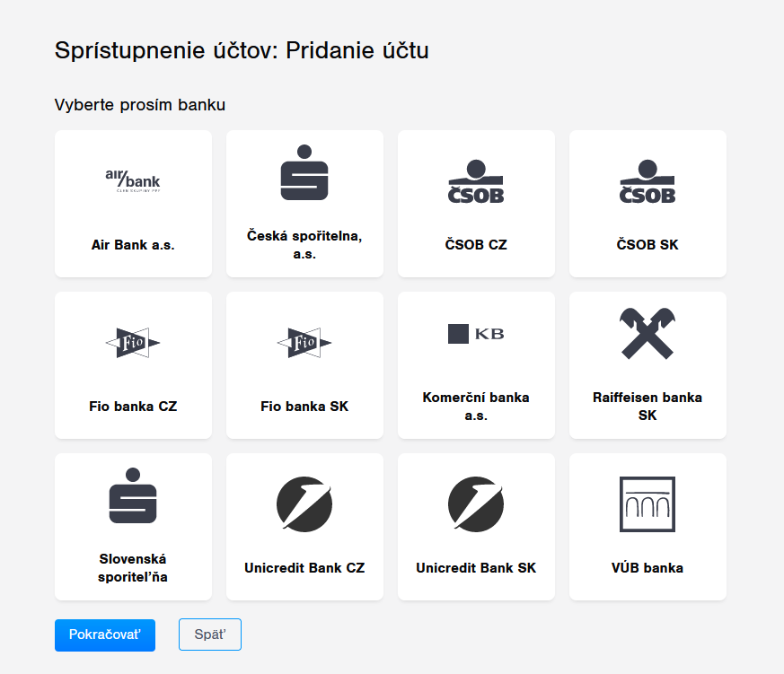Choose the "Raiffeisen banka SK" label

pyautogui.click(x=647, y=406)
